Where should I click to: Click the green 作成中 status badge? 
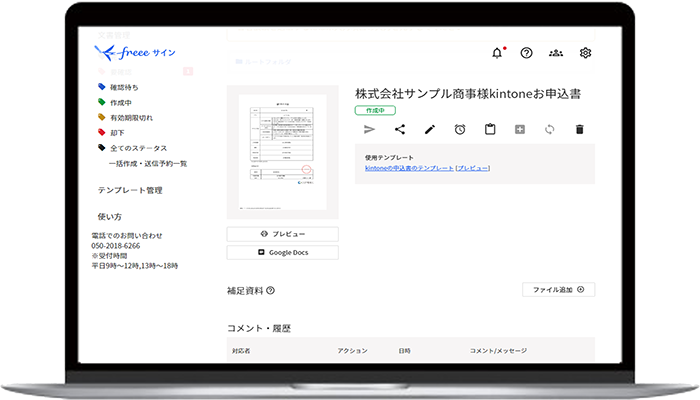coord(375,110)
